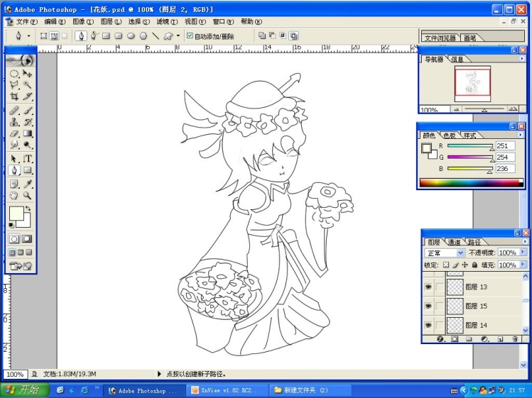The image size is (532, 398).
Task: Toggle lock all padlock icon
Action: pos(474,265)
